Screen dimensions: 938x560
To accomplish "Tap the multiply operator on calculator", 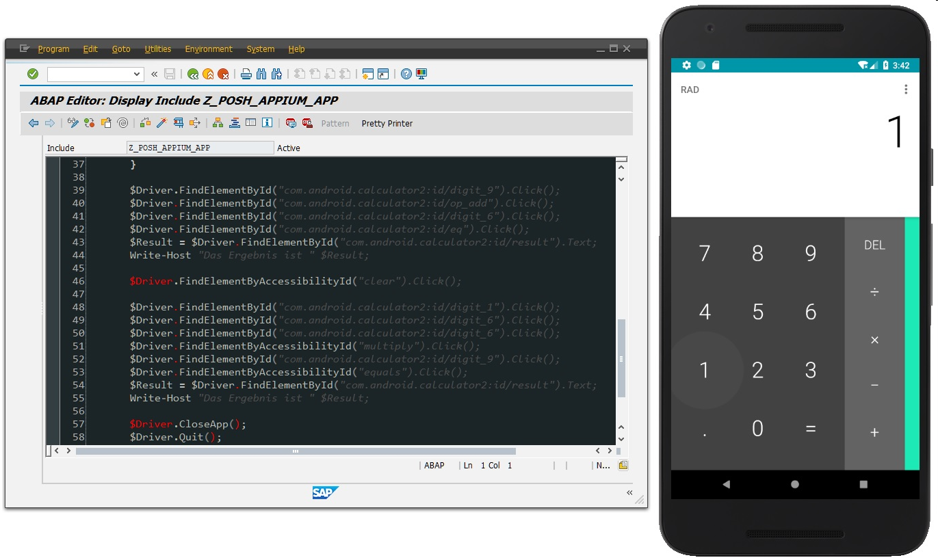I will [874, 340].
